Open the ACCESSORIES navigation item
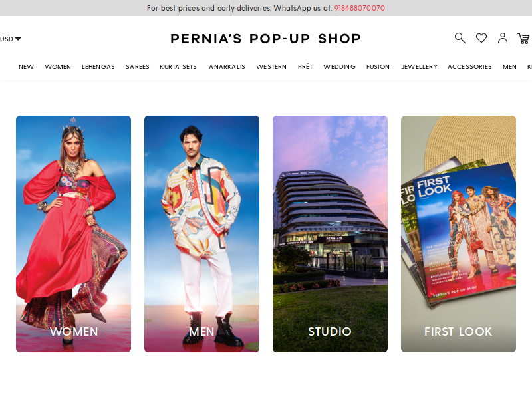Image resolution: width=532 pixels, height=399 pixels. [469, 67]
